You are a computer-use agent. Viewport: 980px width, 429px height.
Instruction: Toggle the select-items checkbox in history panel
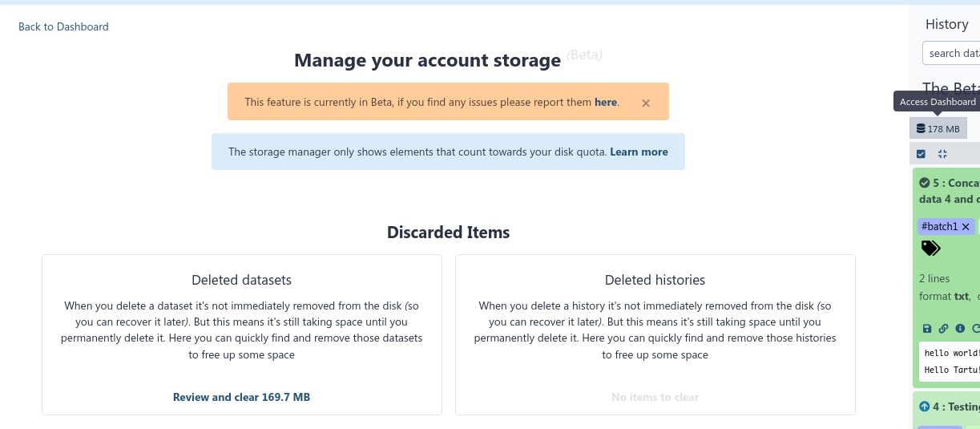pyautogui.click(x=921, y=154)
